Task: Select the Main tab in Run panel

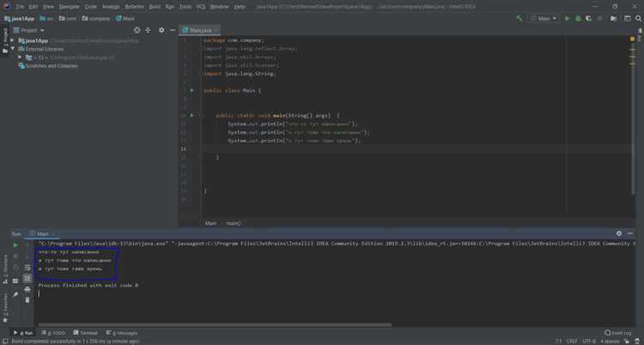Action: pyautogui.click(x=43, y=233)
